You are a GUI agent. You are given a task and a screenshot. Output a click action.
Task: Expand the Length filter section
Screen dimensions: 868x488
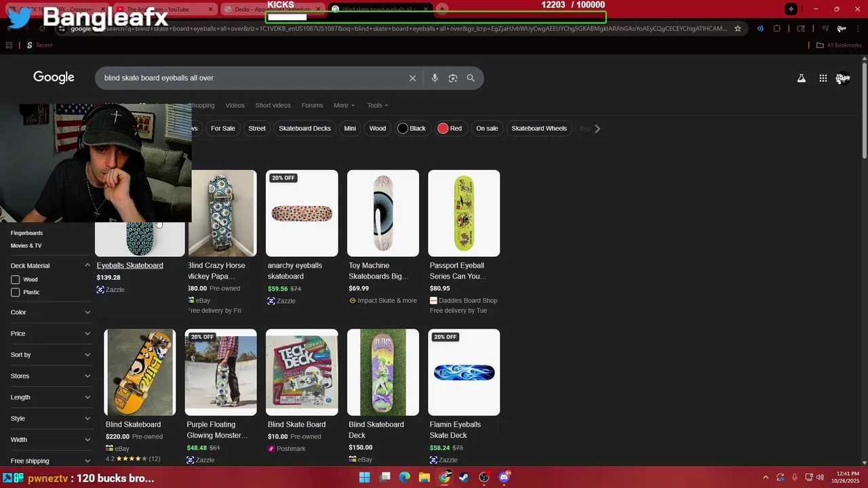51,397
